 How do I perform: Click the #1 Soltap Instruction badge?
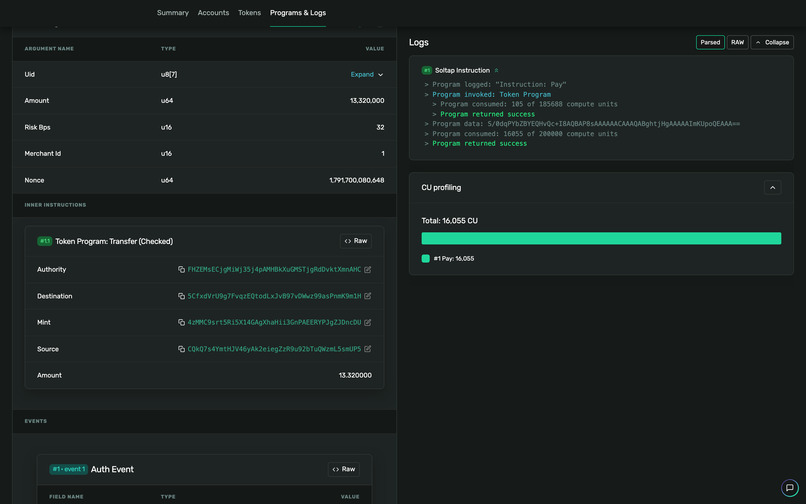(427, 70)
